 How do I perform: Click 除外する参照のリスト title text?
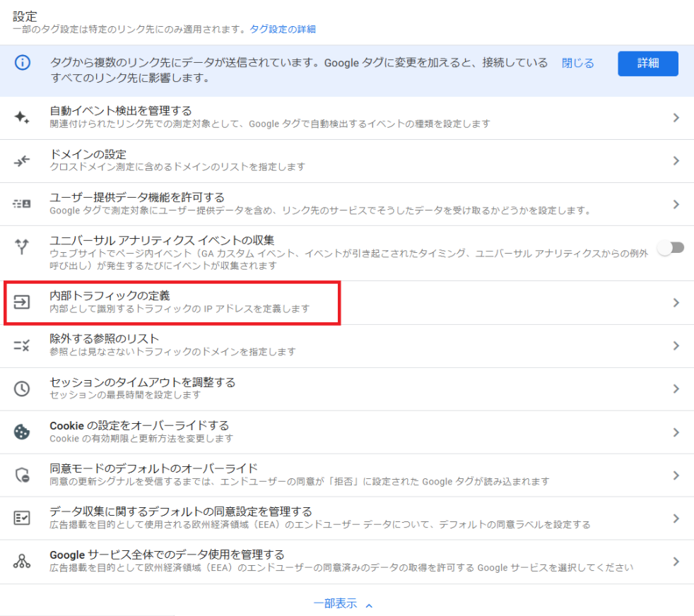(x=105, y=338)
